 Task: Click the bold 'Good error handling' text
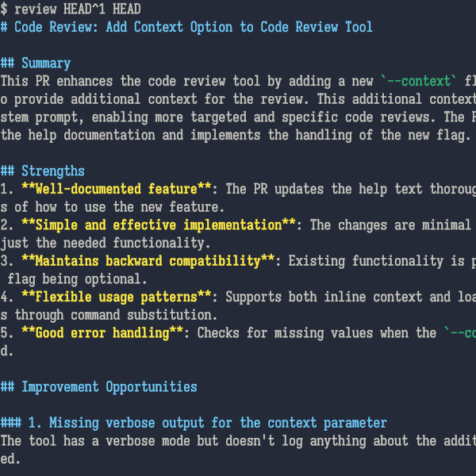(x=102, y=332)
